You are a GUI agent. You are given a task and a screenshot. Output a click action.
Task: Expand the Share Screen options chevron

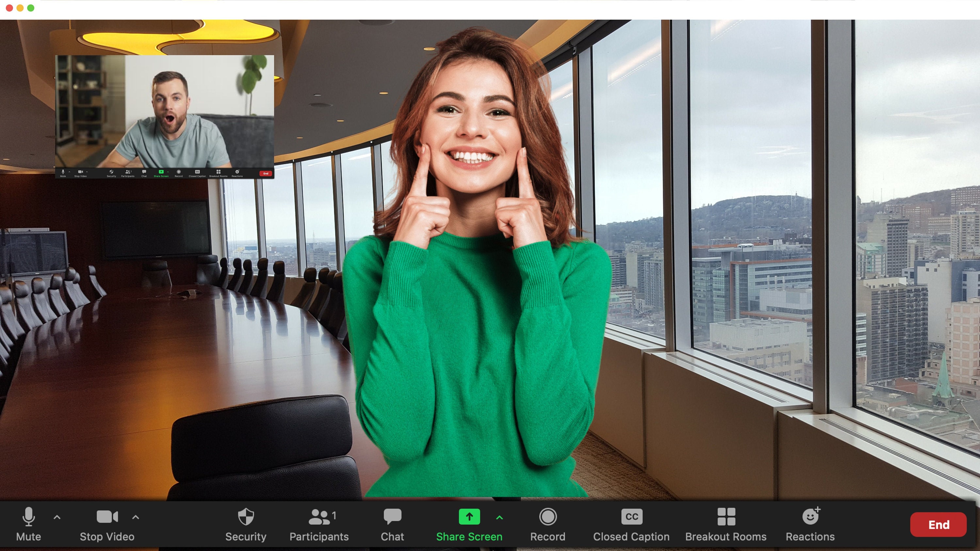[499, 517]
